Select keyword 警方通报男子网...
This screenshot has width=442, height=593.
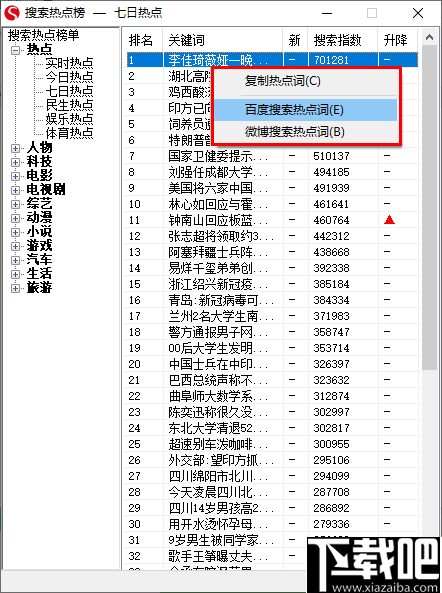pos(218,332)
